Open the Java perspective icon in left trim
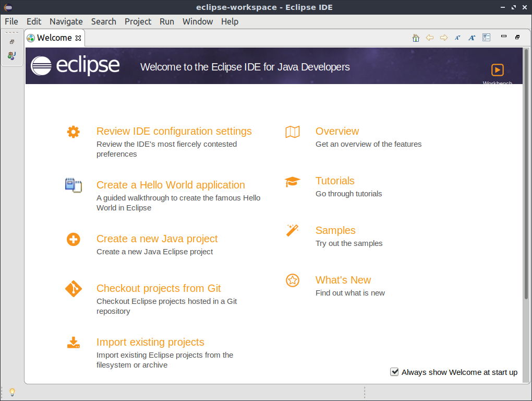 (x=12, y=56)
